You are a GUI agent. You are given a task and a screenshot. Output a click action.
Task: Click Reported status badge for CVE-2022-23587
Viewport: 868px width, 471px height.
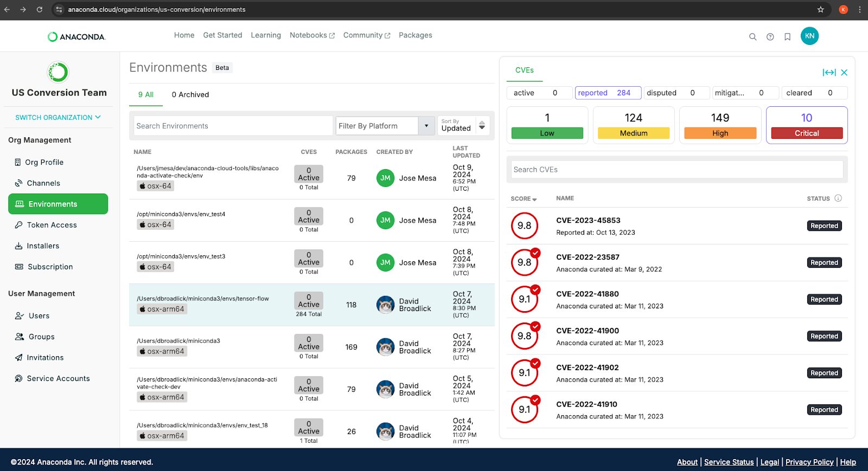pyautogui.click(x=824, y=262)
